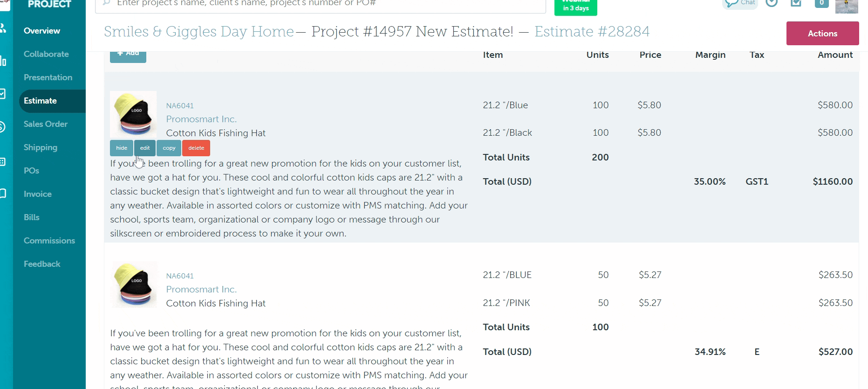Open the Invoice section
Viewport: 868px width, 389px height.
pos(38,194)
